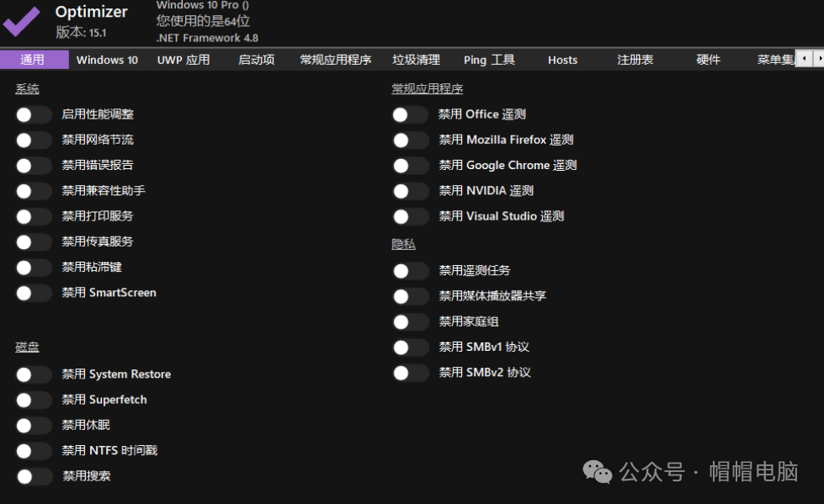
Task: Toggle 禁用搜索 switch
Action: [x=35, y=477]
